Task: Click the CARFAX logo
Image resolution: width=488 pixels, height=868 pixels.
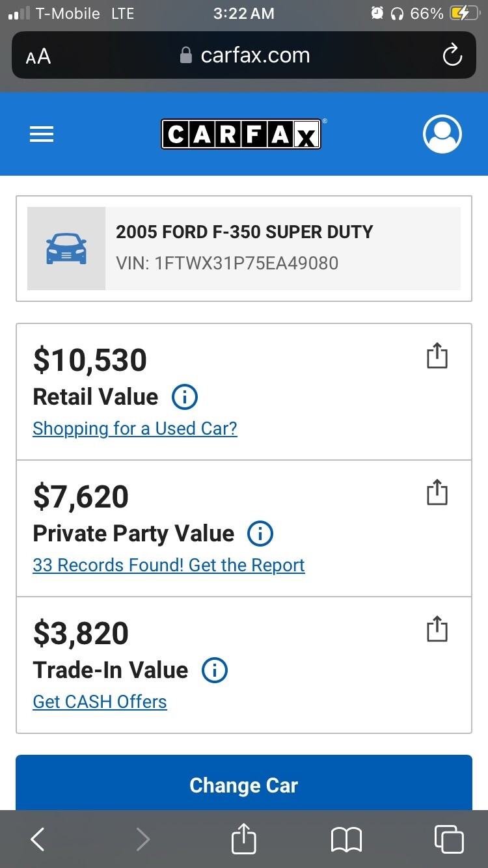Action: pos(241,134)
